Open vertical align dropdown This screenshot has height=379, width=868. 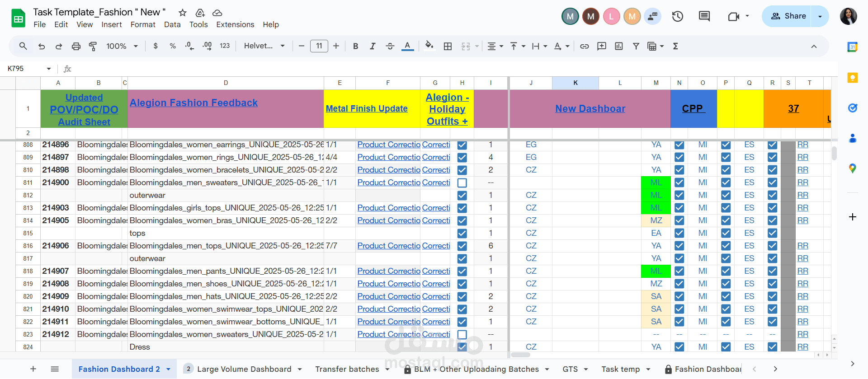pos(518,46)
